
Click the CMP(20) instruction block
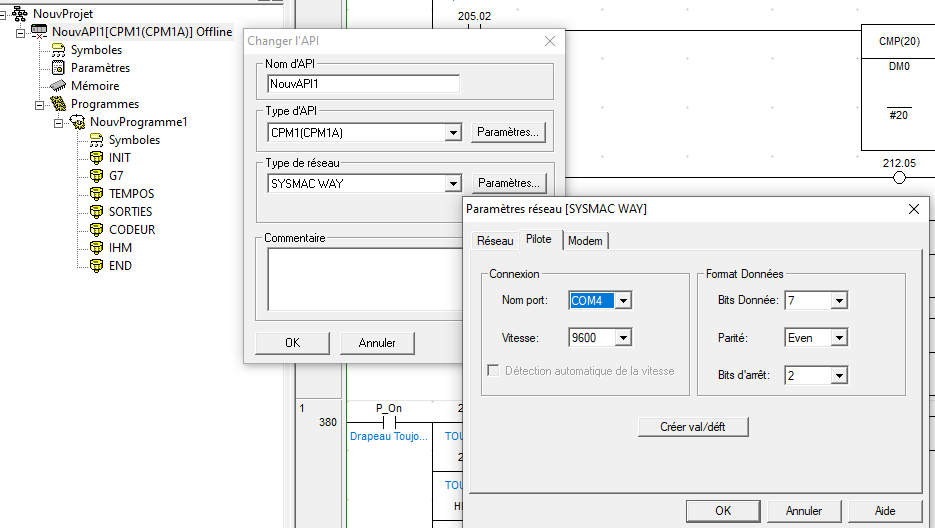point(898,88)
